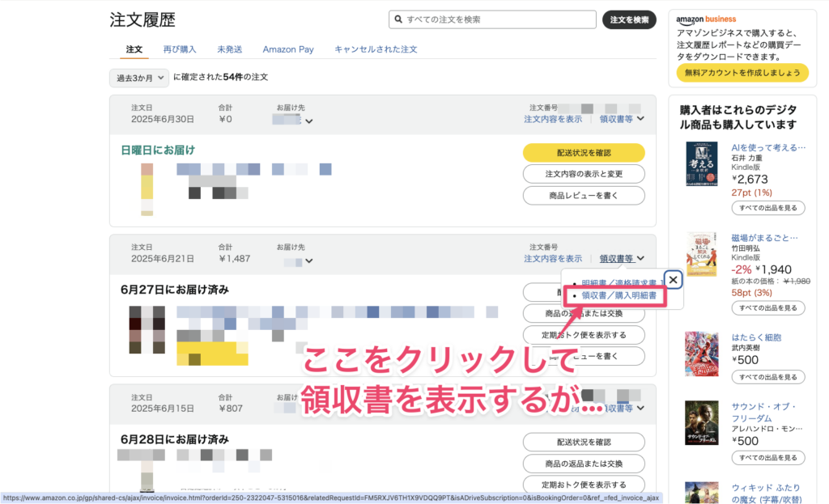This screenshot has height=504, width=829.
Task: Open the Amazon Pay tab
Action: (288, 49)
